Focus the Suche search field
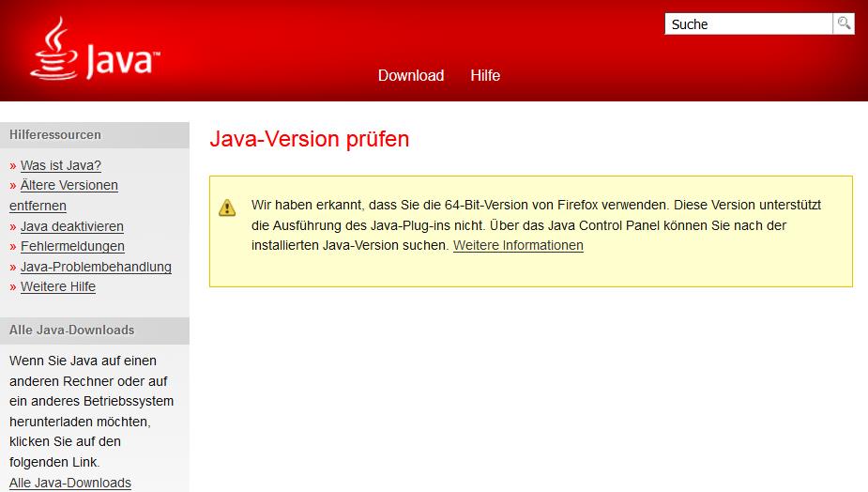 pyautogui.click(x=749, y=23)
